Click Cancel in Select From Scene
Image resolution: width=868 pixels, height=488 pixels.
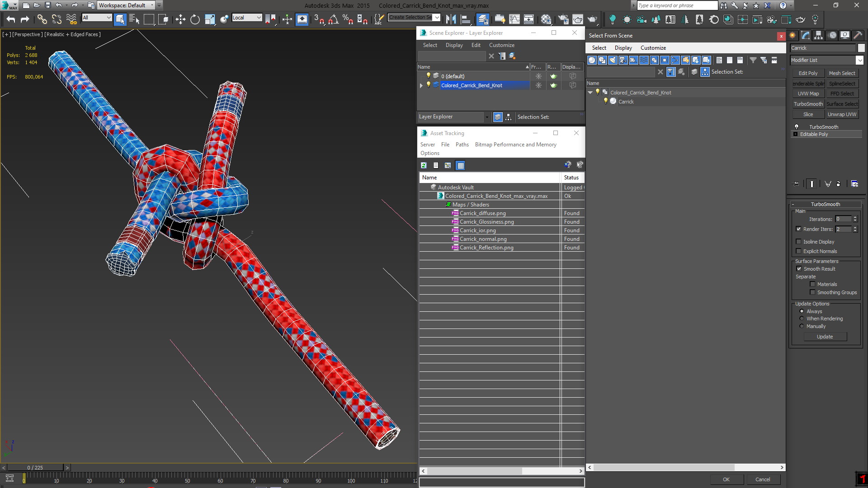tap(763, 479)
